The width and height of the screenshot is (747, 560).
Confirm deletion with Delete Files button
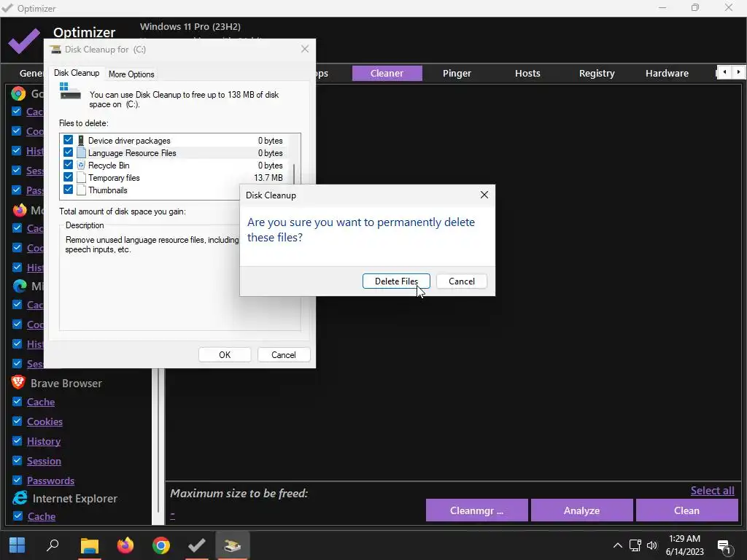[x=396, y=281]
